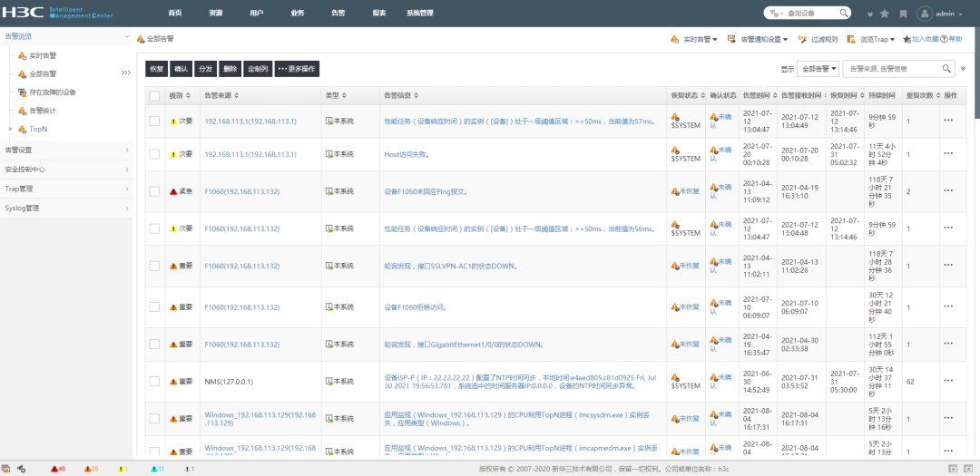Viewport: 980px width, 476px height.
Task: Check the row with current value 56ms
Action: coord(154,228)
